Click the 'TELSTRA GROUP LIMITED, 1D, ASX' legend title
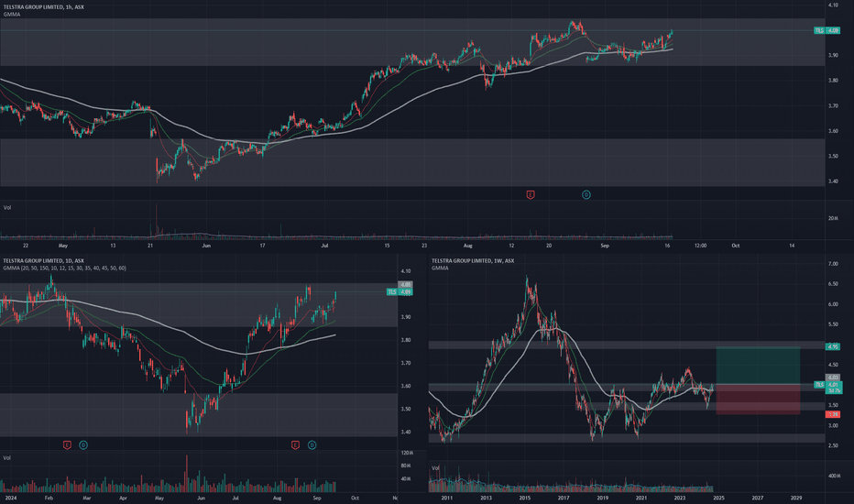 click(x=44, y=260)
